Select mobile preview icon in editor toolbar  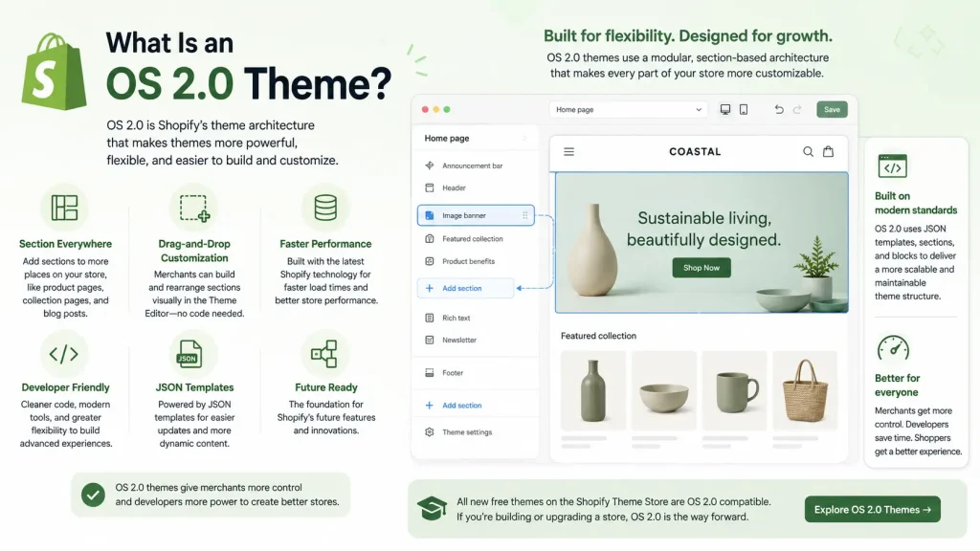[744, 109]
